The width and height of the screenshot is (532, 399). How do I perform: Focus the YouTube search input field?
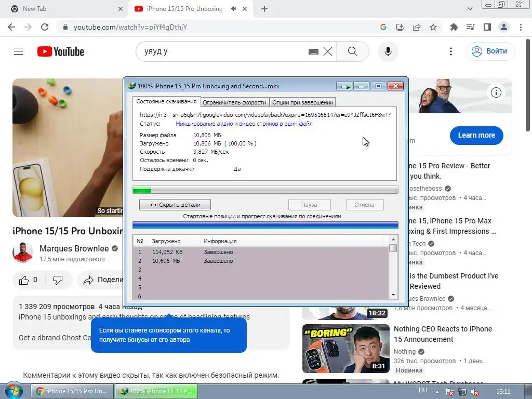pyautogui.click(x=224, y=51)
